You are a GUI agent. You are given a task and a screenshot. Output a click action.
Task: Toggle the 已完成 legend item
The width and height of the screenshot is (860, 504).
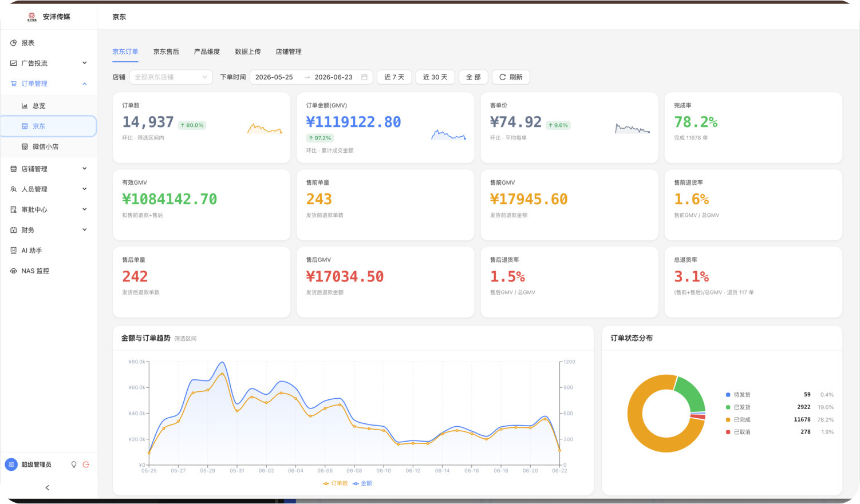[738, 420]
